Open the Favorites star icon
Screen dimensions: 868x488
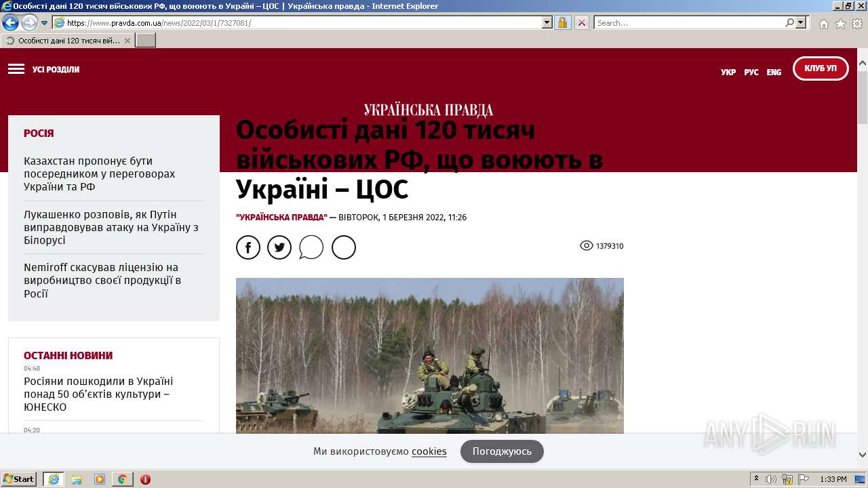coord(840,24)
